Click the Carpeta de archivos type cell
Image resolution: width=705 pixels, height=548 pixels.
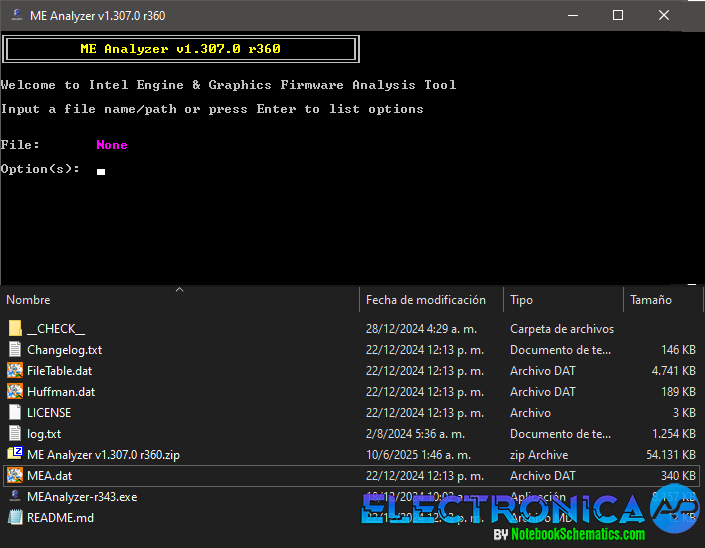pos(562,329)
